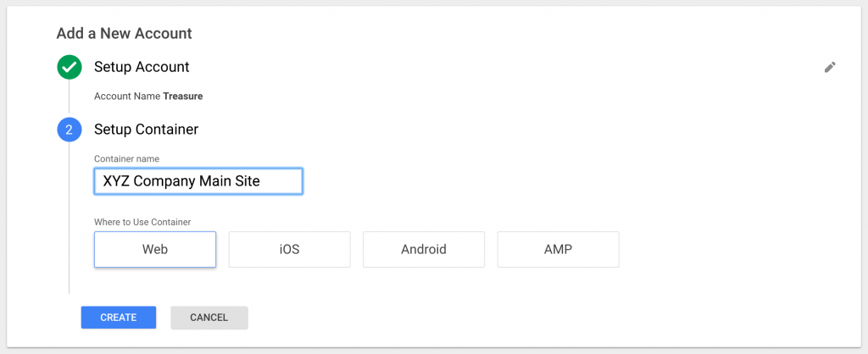Click the word XYZ in container name

[116, 181]
